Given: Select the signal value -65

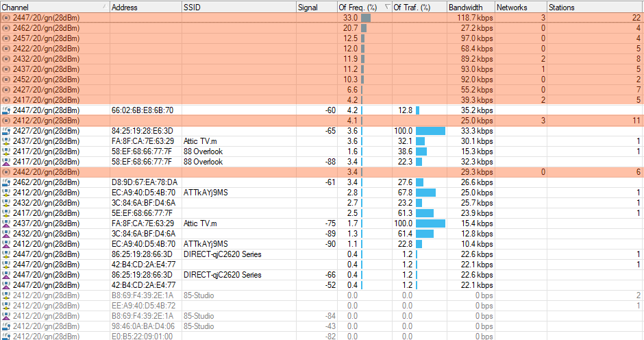Looking at the screenshot, I should point(330,131).
